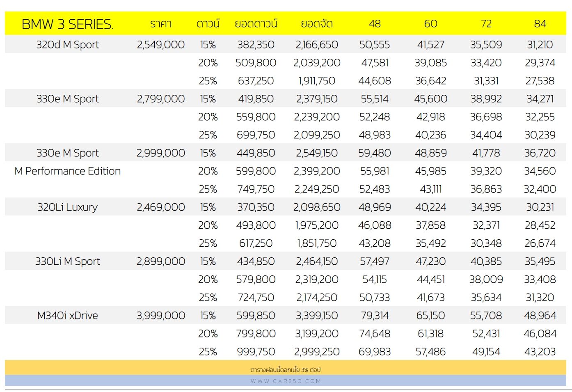Select the 330Li M Sport model label
The image size is (572, 392).
tap(68, 261)
